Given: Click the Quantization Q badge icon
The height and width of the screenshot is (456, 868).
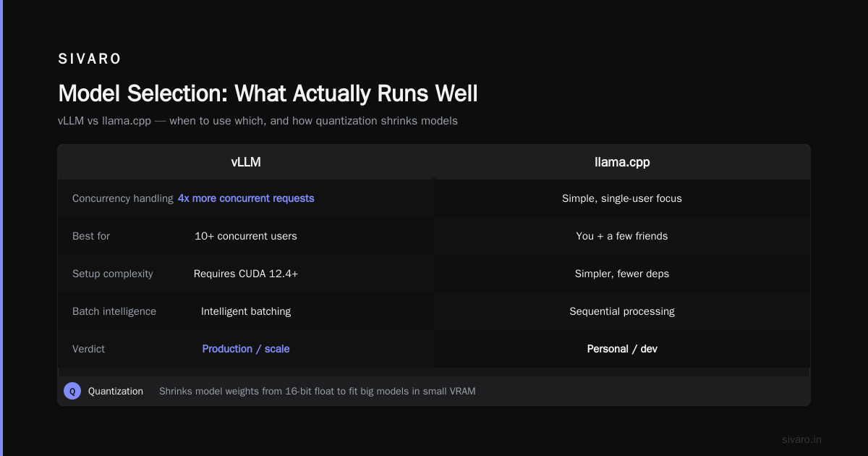Looking at the screenshot, I should pos(72,391).
